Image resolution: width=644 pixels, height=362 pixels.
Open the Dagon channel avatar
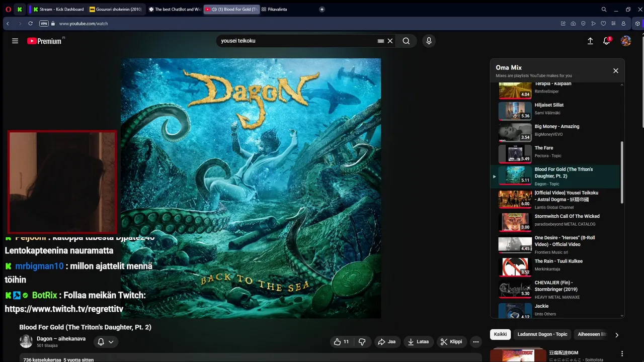pos(26,341)
